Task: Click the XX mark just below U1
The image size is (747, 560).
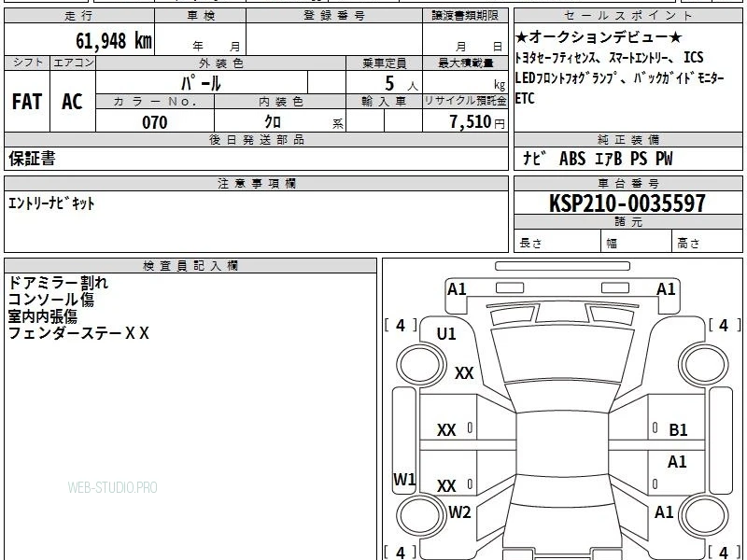Action: click(x=464, y=373)
